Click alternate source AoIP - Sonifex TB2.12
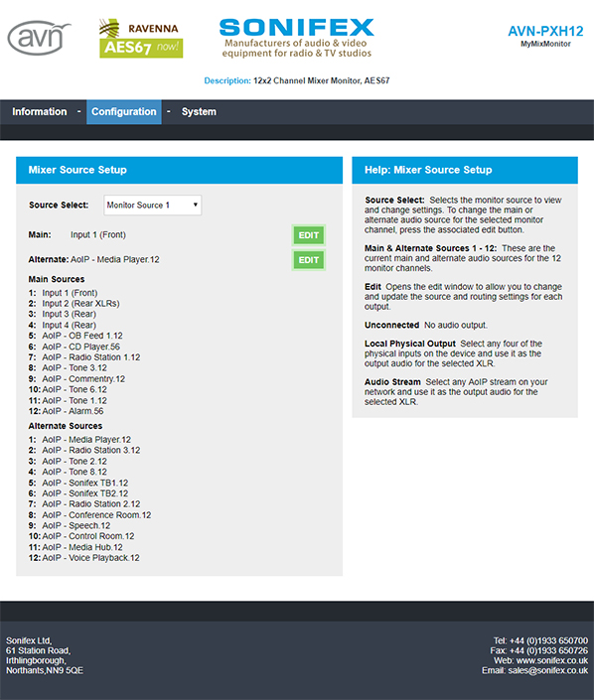 point(84,493)
